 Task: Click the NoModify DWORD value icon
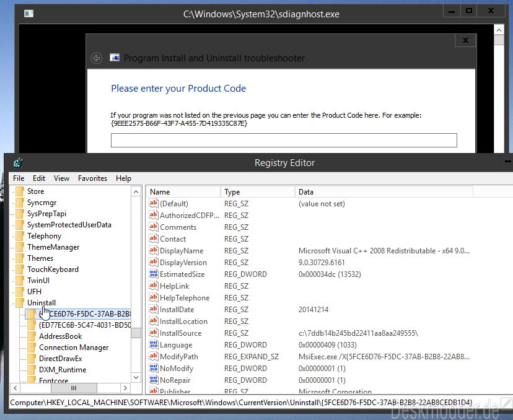coord(154,369)
